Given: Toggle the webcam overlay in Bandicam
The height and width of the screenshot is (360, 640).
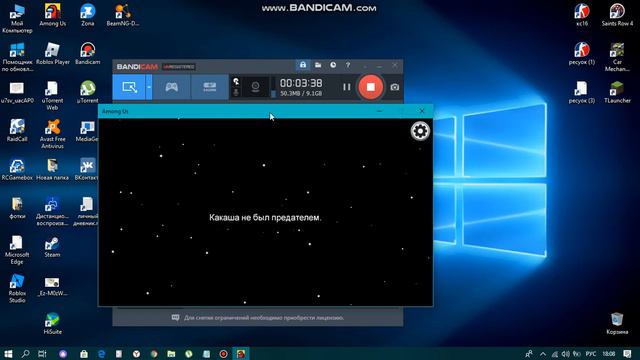Looking at the screenshot, I should 256,87.
